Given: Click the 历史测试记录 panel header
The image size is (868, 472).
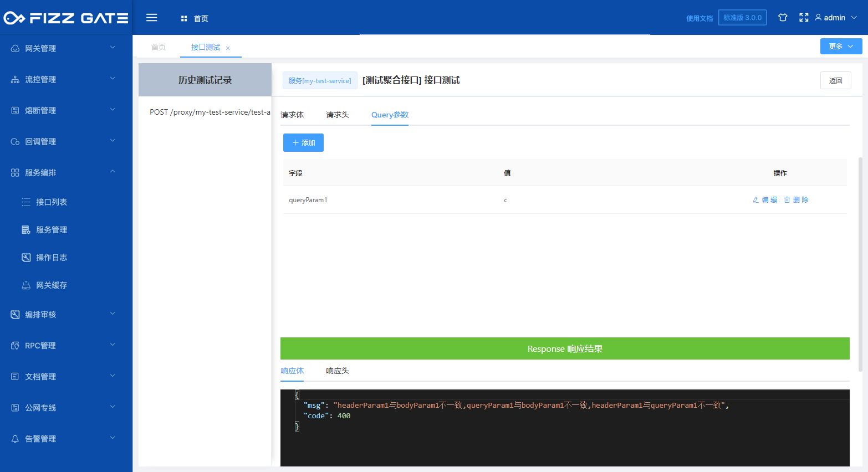Looking at the screenshot, I should point(205,80).
